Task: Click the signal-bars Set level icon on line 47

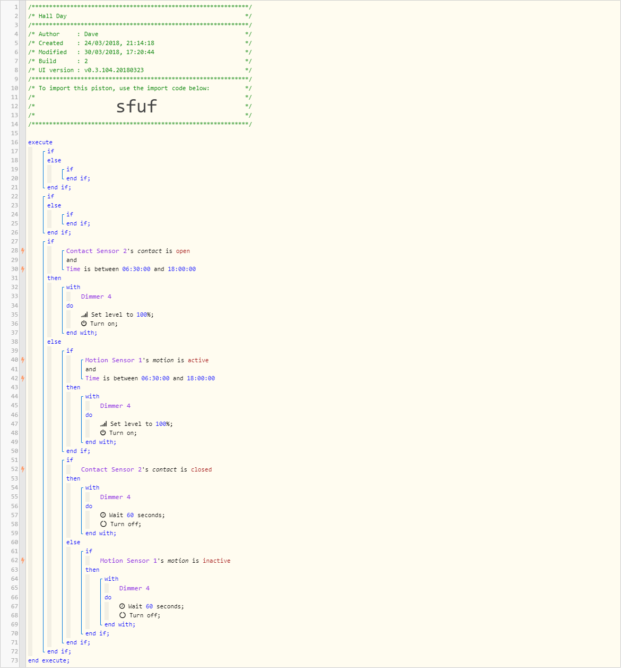Action: 103,424
